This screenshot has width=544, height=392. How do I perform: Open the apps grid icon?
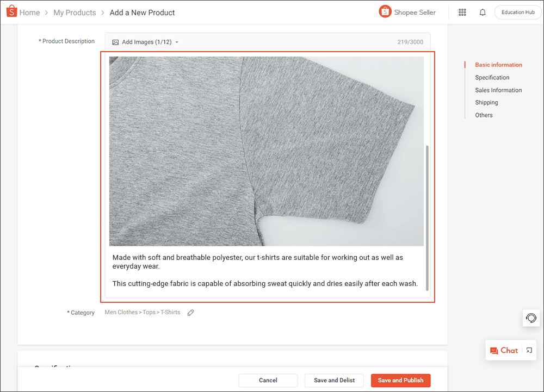462,12
